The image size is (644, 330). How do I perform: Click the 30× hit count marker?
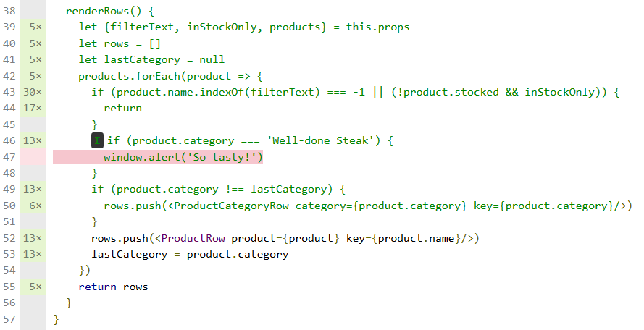pos(33,92)
